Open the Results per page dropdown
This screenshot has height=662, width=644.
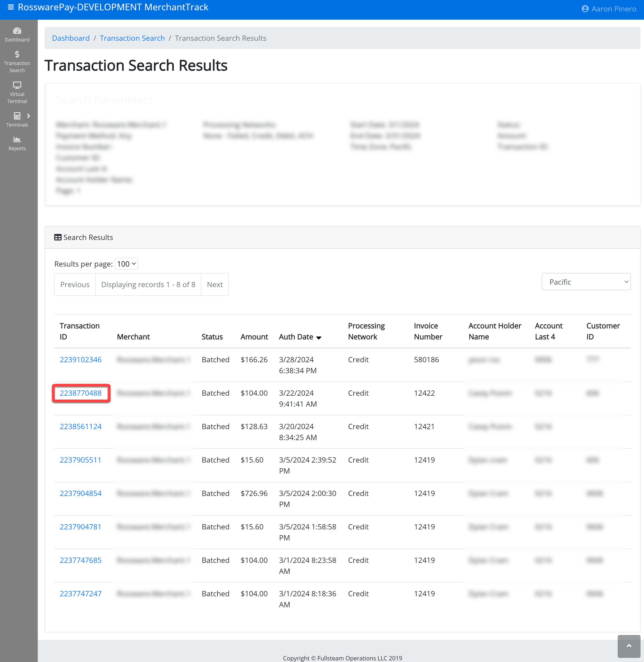[127, 264]
